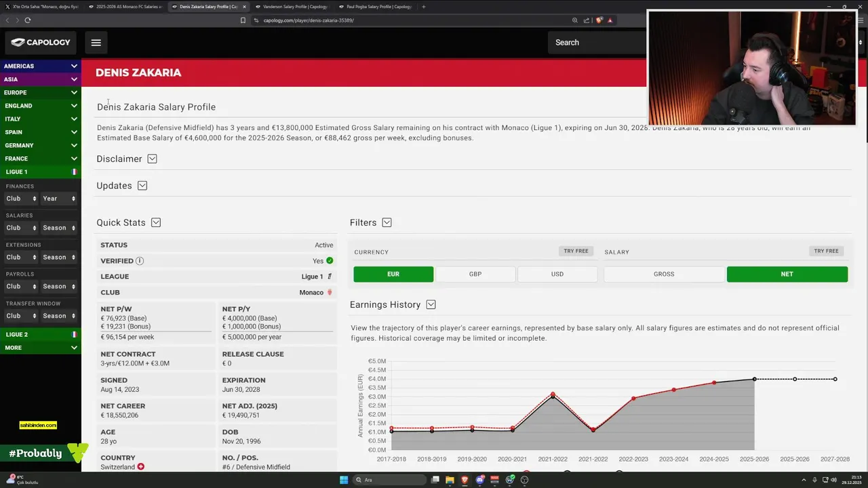This screenshot has width=868, height=488.
Task: Expand ENGLAND in sidebar
Action: [41, 106]
